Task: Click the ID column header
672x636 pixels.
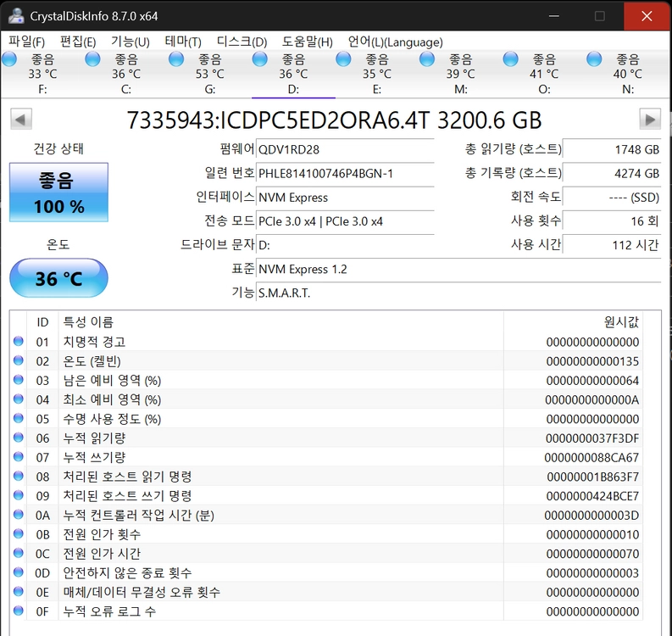Action: (42, 321)
